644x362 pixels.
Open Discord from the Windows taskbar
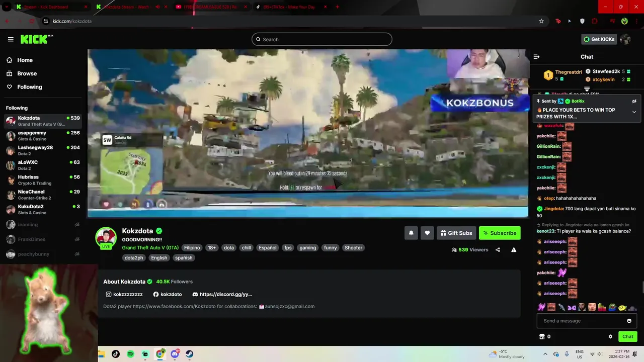point(175,354)
